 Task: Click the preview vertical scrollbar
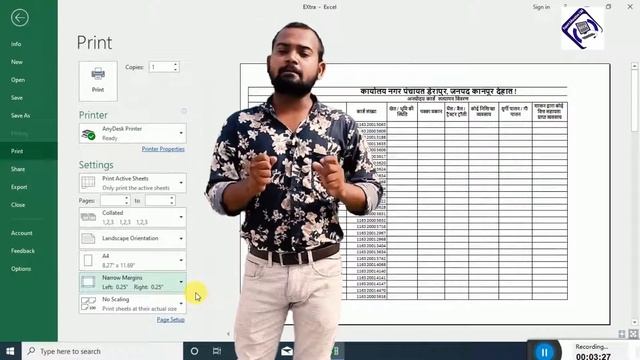[635, 194]
